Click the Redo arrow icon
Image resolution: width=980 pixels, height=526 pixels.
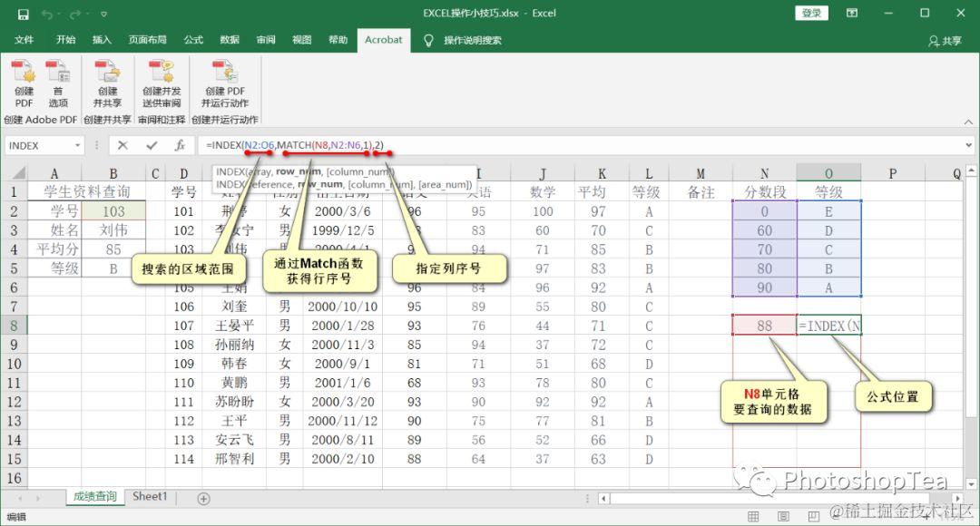(75, 14)
